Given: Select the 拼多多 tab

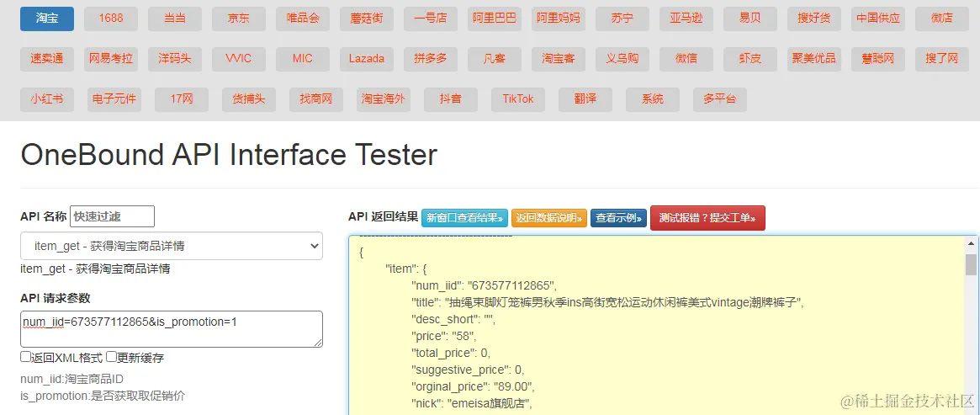Looking at the screenshot, I should point(431,59).
